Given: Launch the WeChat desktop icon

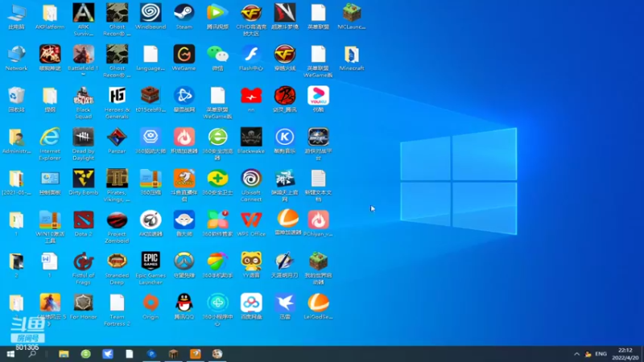Looking at the screenshot, I should 217,58.
